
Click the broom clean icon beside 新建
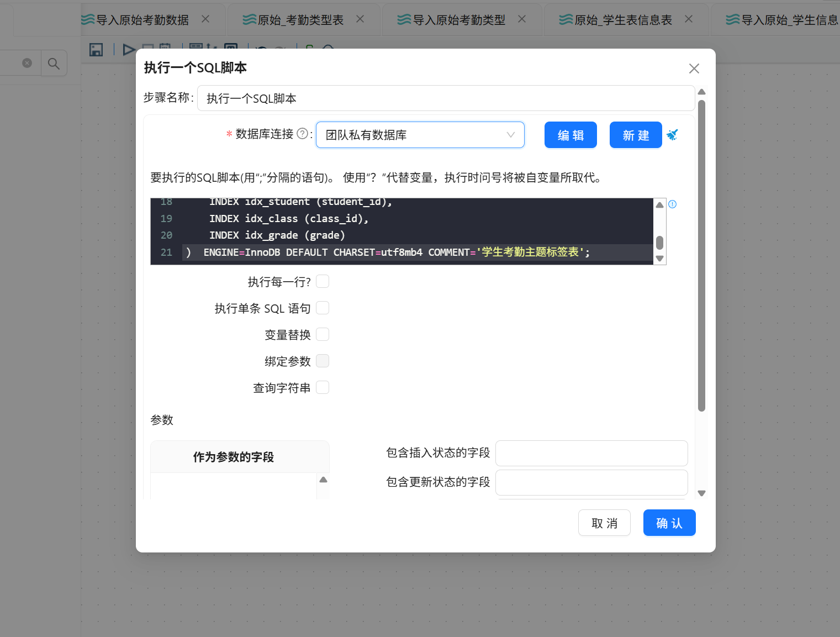(x=672, y=135)
